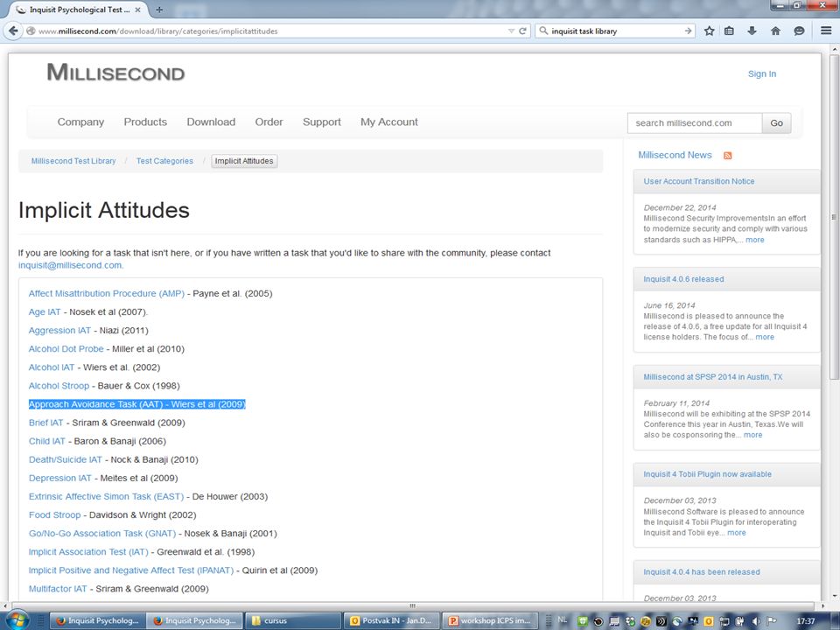Focus the search millisecond.com field
This screenshot has height=630, width=840.
(695, 122)
